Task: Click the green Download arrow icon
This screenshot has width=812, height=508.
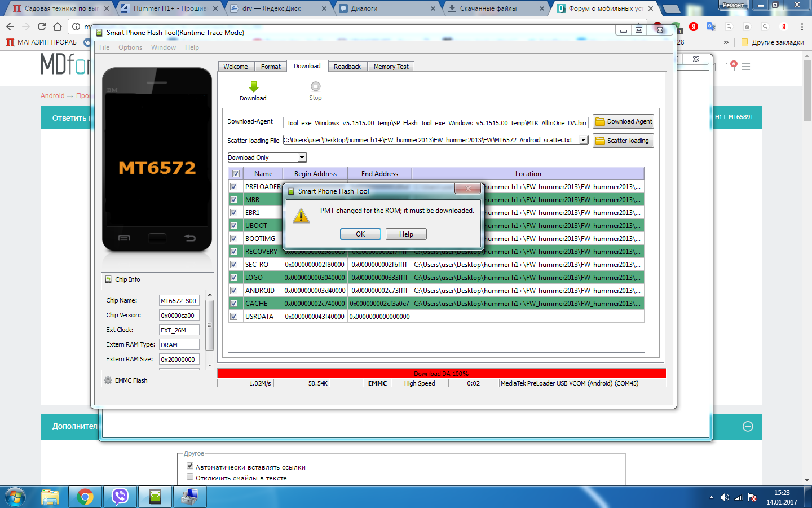Action: (x=254, y=86)
